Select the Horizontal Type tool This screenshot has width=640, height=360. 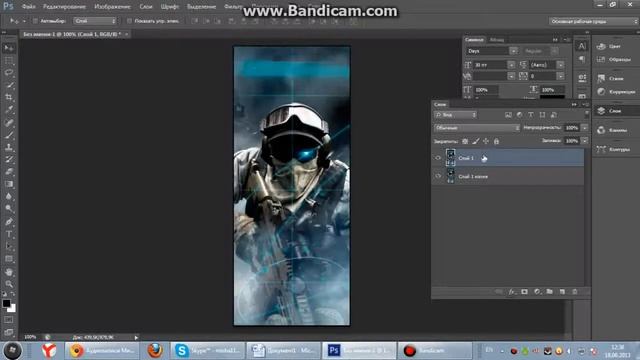pos(9,234)
